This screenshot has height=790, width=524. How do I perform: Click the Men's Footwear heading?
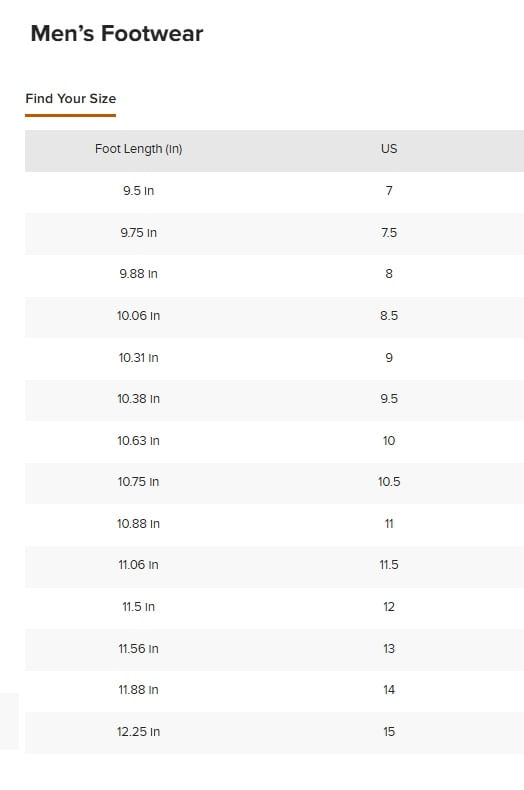pyautogui.click(x=117, y=34)
